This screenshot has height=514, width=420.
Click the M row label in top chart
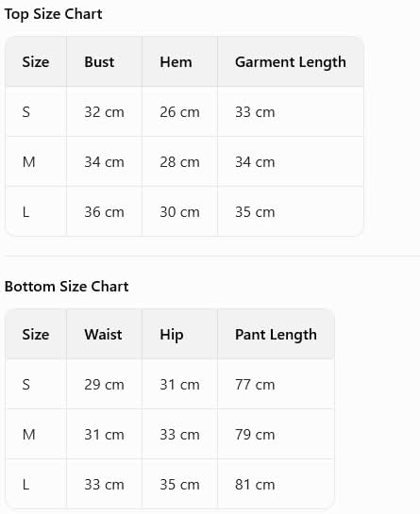point(29,162)
